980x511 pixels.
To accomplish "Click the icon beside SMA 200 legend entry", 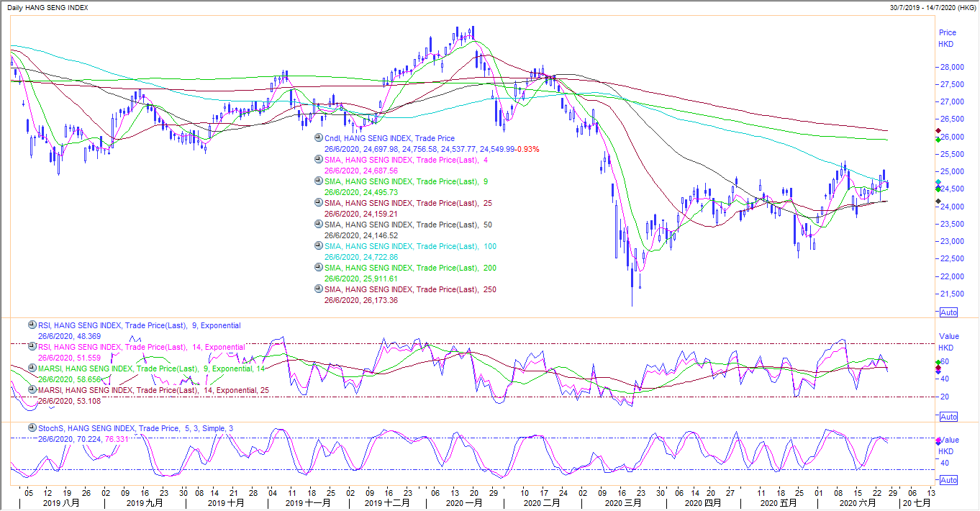I will (x=319, y=268).
